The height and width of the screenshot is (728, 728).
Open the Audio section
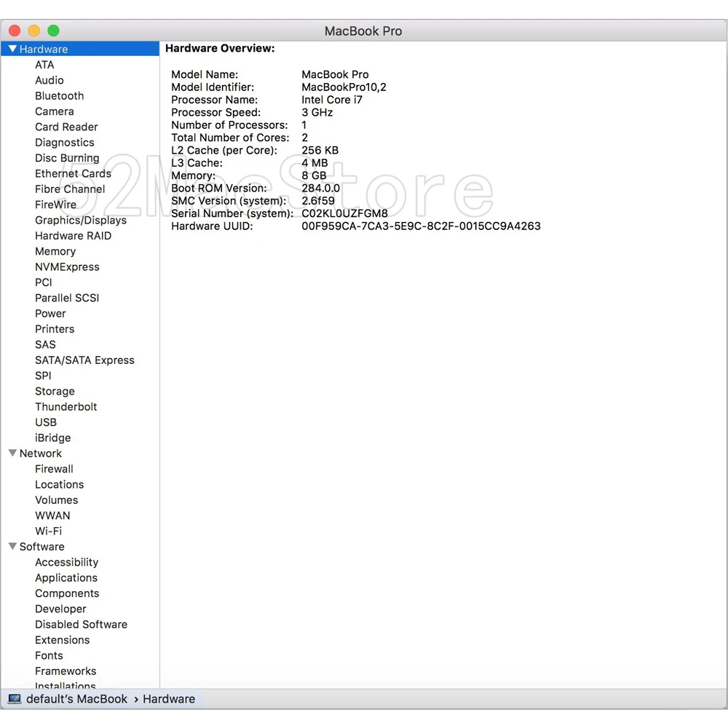pyautogui.click(x=50, y=80)
